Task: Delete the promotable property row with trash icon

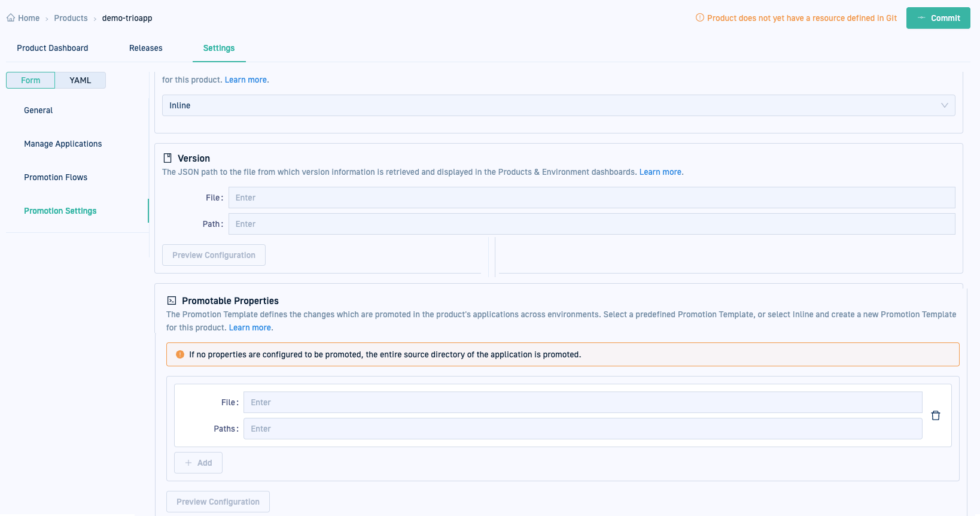Action: pyautogui.click(x=936, y=415)
